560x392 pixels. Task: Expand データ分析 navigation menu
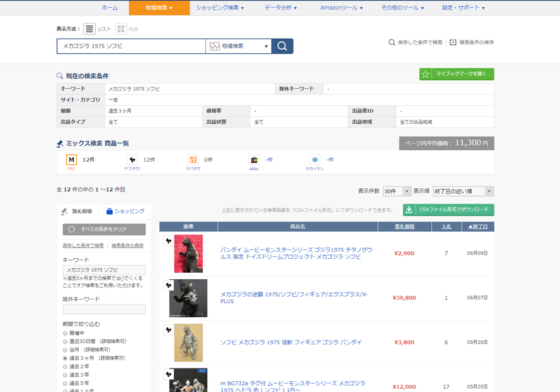point(280,8)
